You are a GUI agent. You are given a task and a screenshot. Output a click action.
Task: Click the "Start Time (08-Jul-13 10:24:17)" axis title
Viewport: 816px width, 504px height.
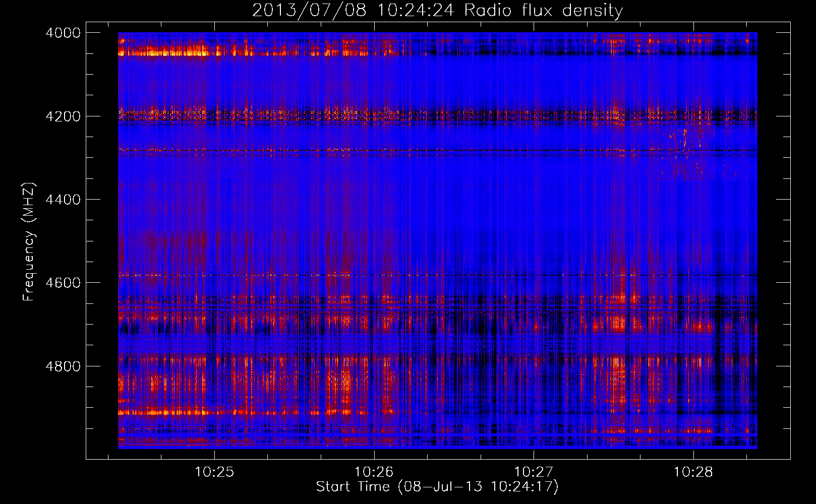click(x=437, y=487)
